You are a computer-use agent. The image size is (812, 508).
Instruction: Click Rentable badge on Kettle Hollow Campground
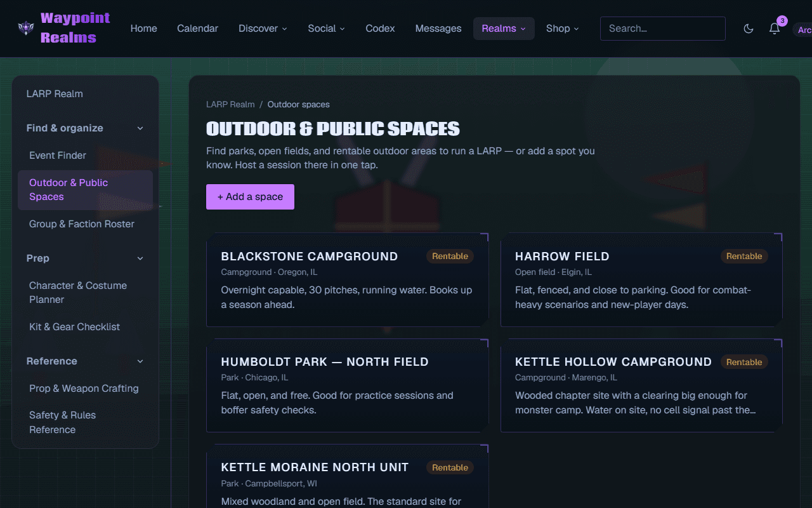tap(744, 362)
